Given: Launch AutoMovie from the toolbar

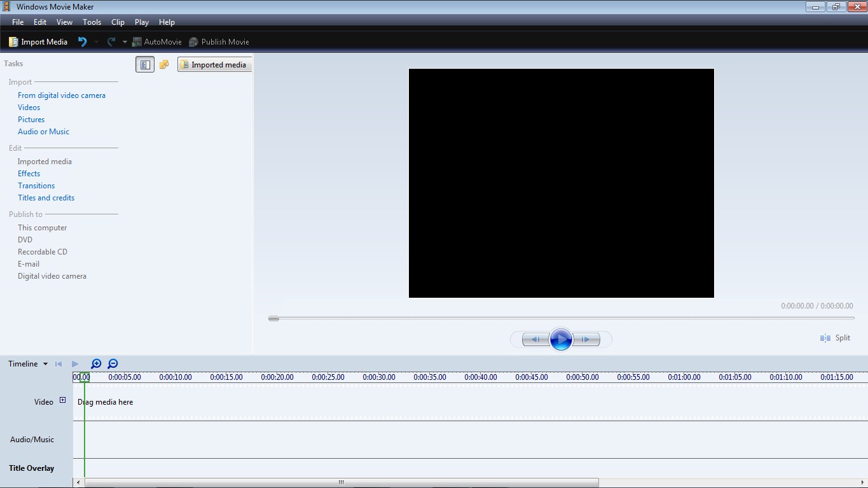Looking at the screenshot, I should pos(156,42).
